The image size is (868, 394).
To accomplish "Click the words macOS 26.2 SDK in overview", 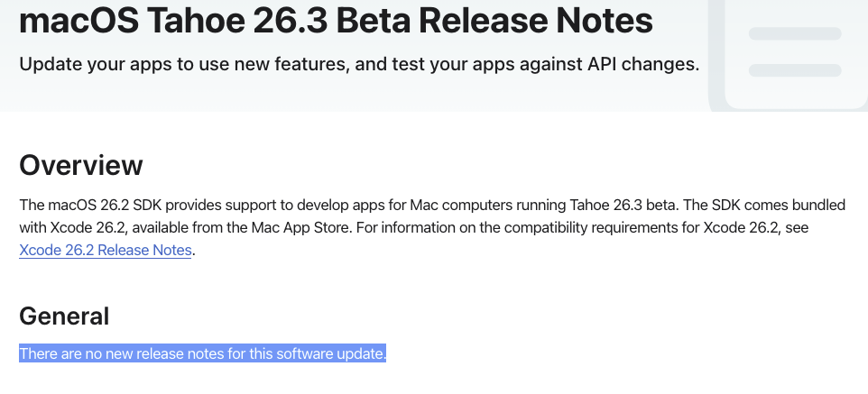I will pyautogui.click(x=105, y=206).
